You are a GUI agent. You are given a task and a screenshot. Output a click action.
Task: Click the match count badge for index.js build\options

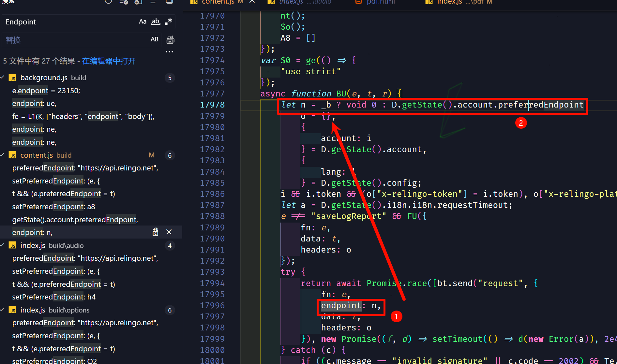point(170,310)
